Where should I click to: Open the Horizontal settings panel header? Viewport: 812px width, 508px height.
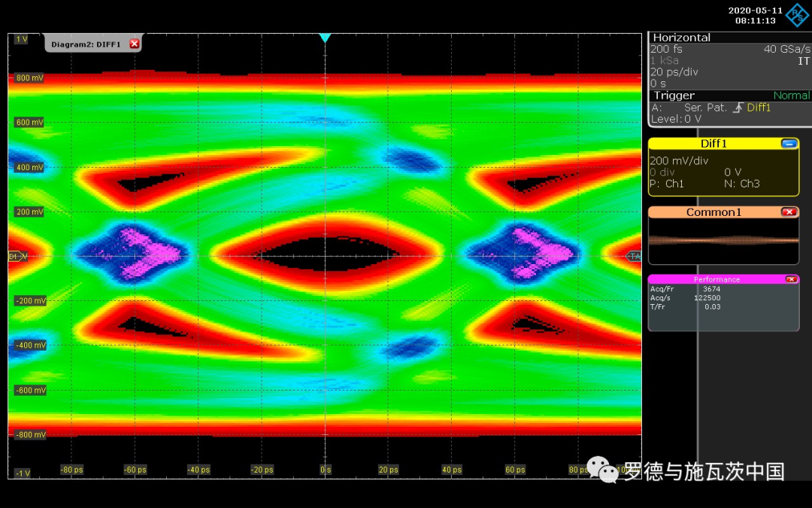tap(681, 38)
